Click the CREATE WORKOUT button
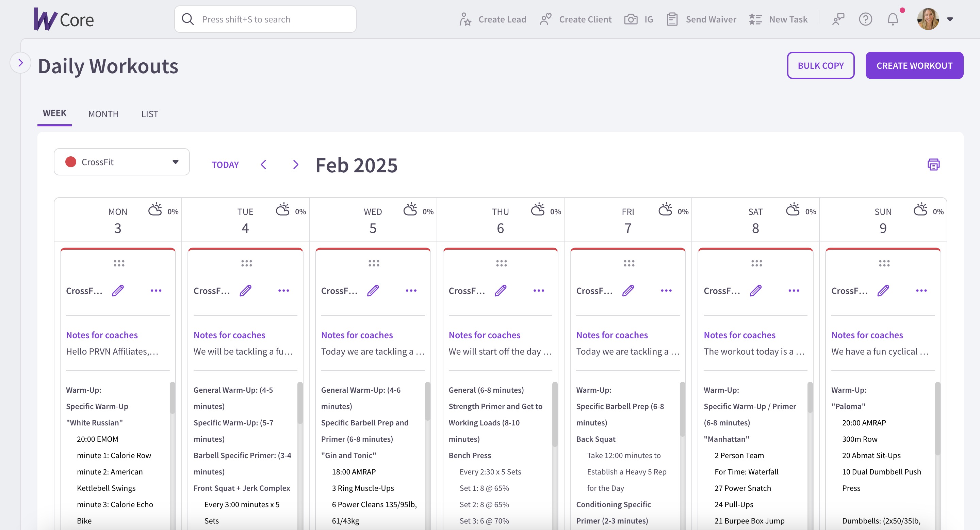The width and height of the screenshot is (980, 530). pos(914,65)
